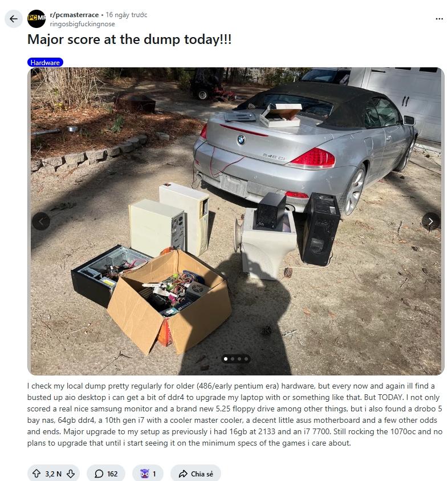Share the post via Chia sẻ
The height and width of the screenshot is (481, 448).
pos(196,474)
